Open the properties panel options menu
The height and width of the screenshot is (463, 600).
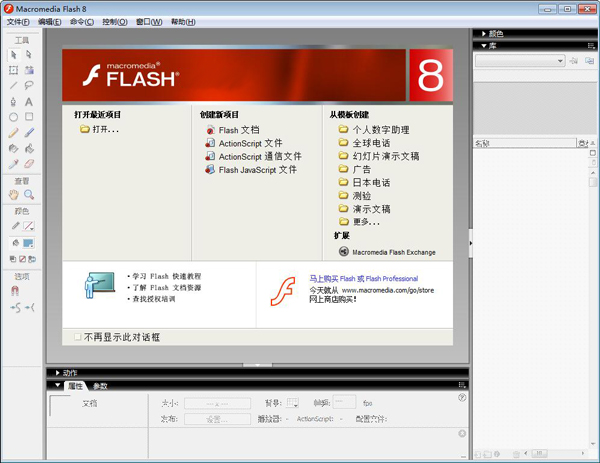coord(462,385)
